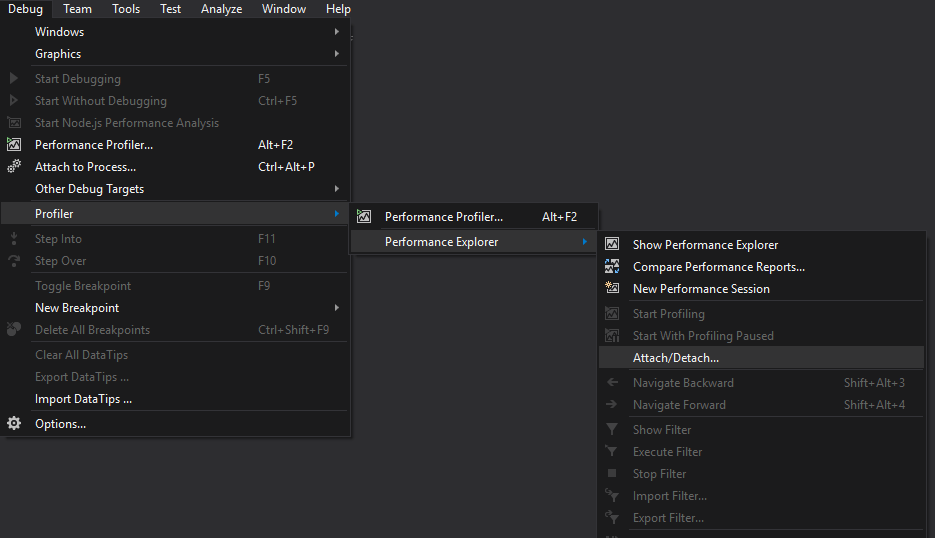The height and width of the screenshot is (538, 935).
Task: Choose Clear All DataTips entry
Action: click(174, 355)
